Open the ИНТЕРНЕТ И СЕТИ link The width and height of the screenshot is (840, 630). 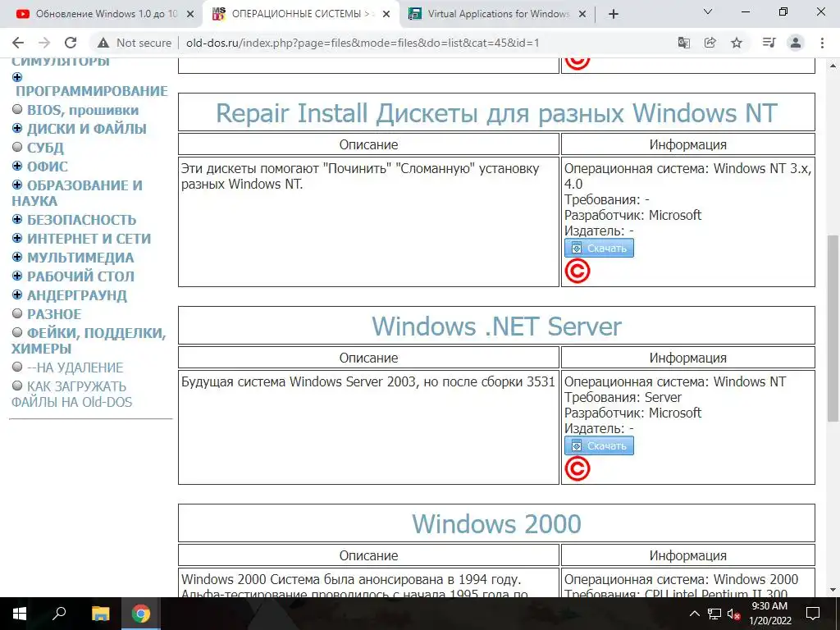pos(89,239)
